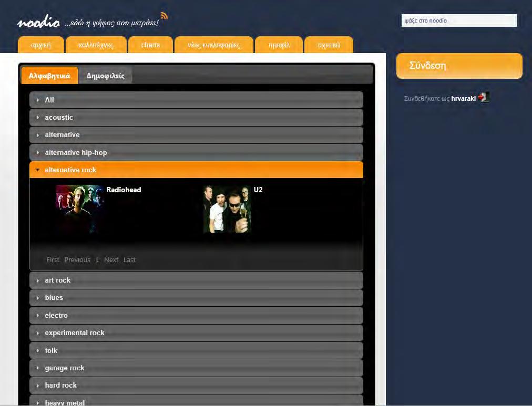Expand the All genre section

tap(196, 100)
